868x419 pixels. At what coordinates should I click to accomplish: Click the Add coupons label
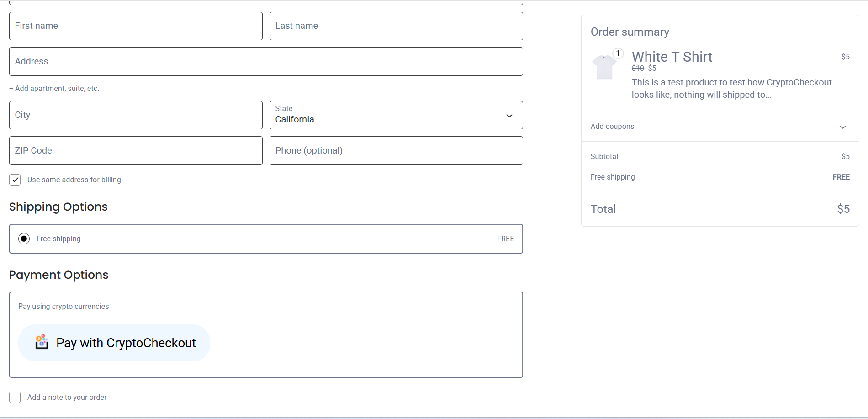[x=612, y=127]
